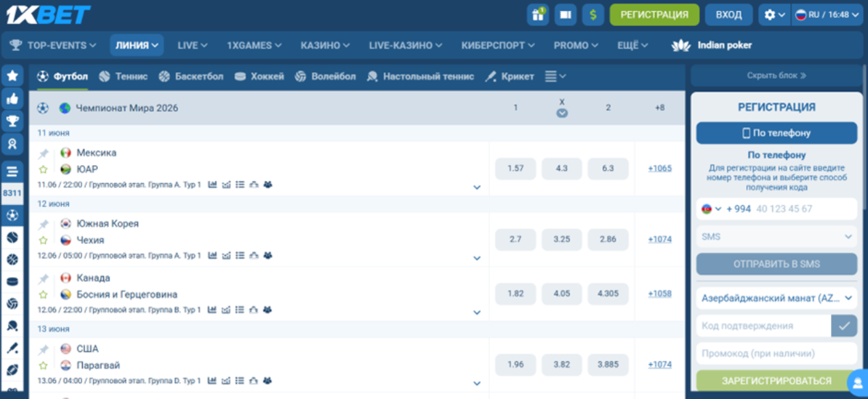
Task: Open the cards icon next to gift
Action: [565, 14]
